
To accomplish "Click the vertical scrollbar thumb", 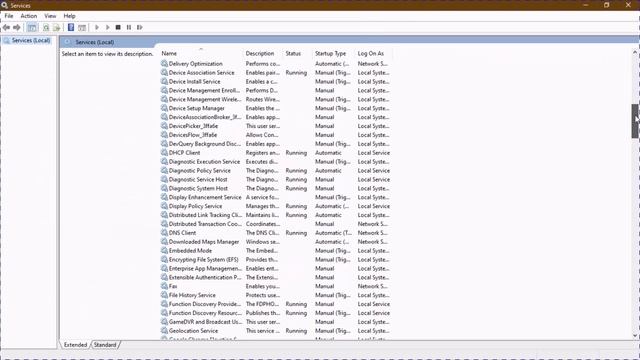I will (x=635, y=121).
